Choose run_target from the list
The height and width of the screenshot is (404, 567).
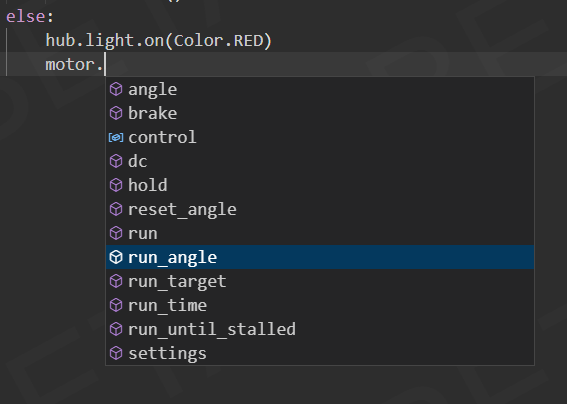click(320, 281)
